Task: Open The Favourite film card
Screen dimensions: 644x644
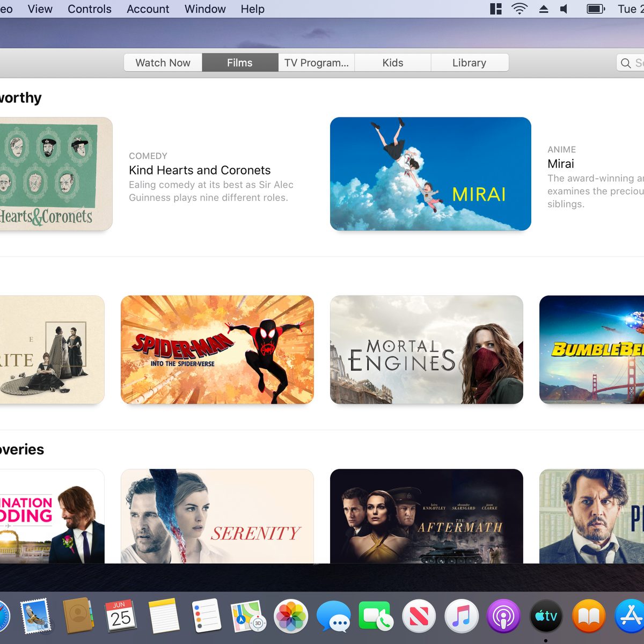Action: pos(52,350)
